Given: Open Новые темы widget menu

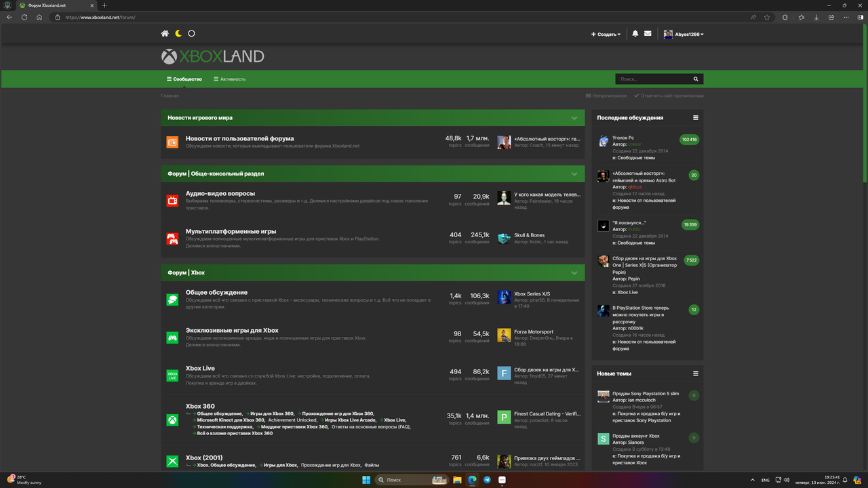Looking at the screenshot, I should click(x=695, y=373).
